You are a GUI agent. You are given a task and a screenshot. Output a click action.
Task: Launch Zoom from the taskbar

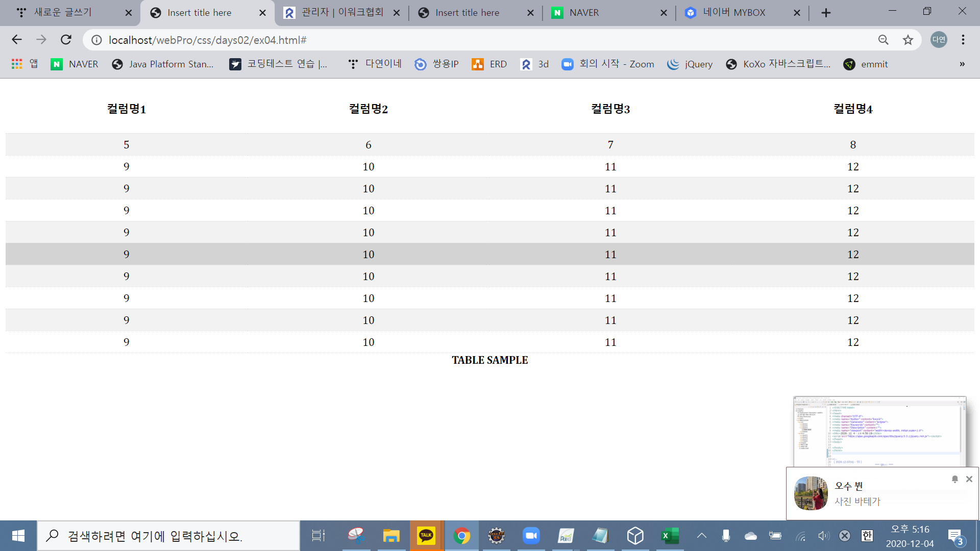pyautogui.click(x=531, y=536)
